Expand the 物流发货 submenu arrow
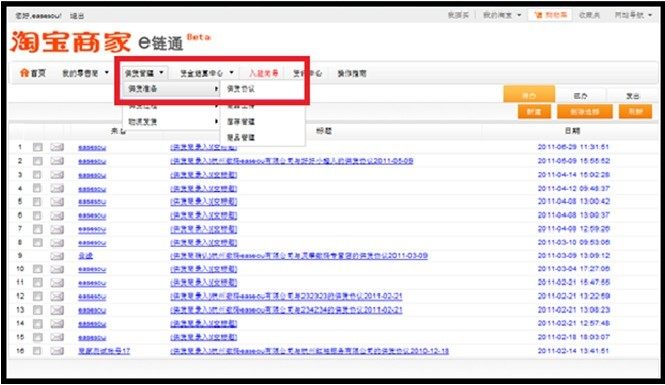This screenshot has height=385, width=665. pyautogui.click(x=216, y=122)
